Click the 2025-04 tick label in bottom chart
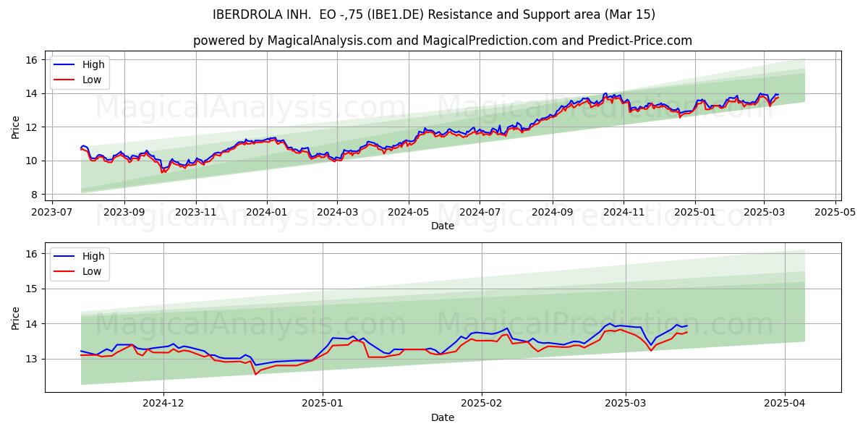868x434 pixels. point(785,404)
